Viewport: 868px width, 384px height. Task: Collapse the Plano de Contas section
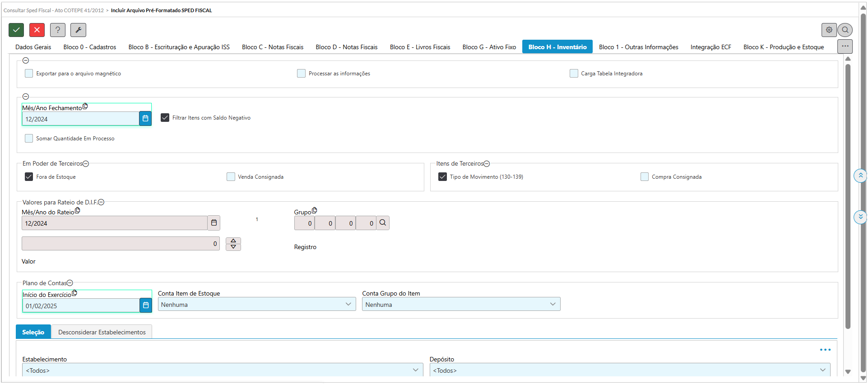coord(70,283)
